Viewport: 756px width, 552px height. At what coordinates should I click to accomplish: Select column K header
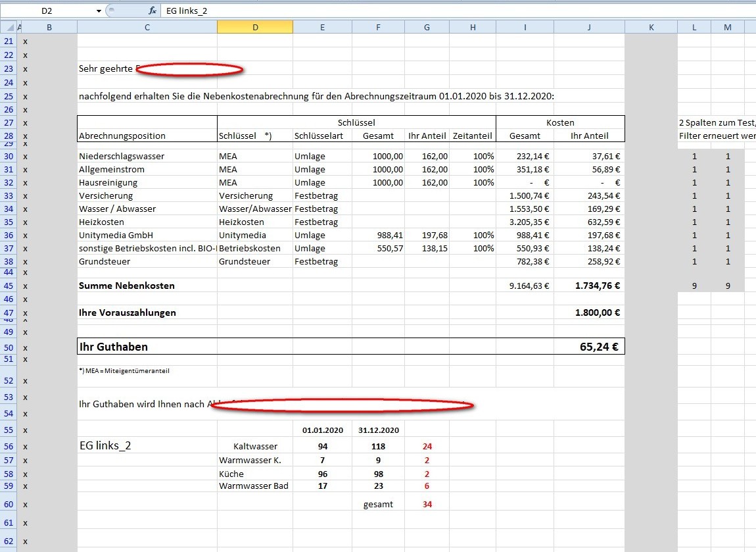pos(651,28)
